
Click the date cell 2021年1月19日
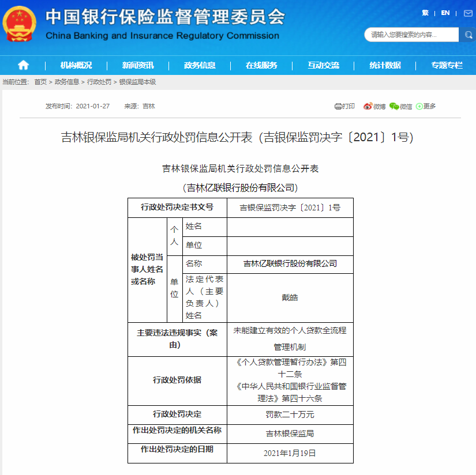click(x=290, y=453)
